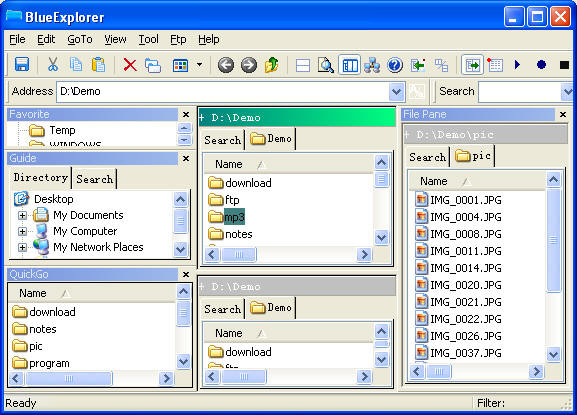577x415 pixels.
Task: Click scroll down arrow in File Pane list
Action: 553,355
